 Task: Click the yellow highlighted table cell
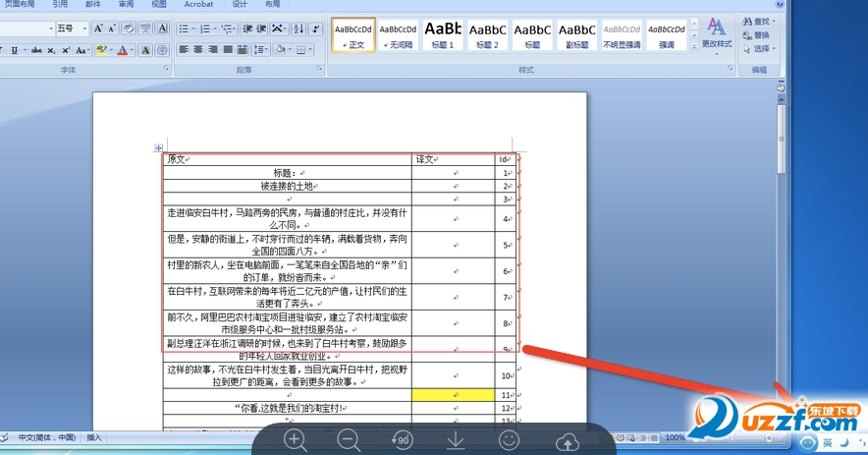coord(453,395)
